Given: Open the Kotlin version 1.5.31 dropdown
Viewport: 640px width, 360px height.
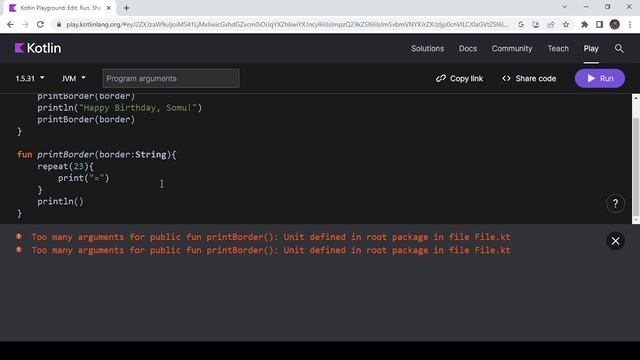Looking at the screenshot, I should [30, 78].
